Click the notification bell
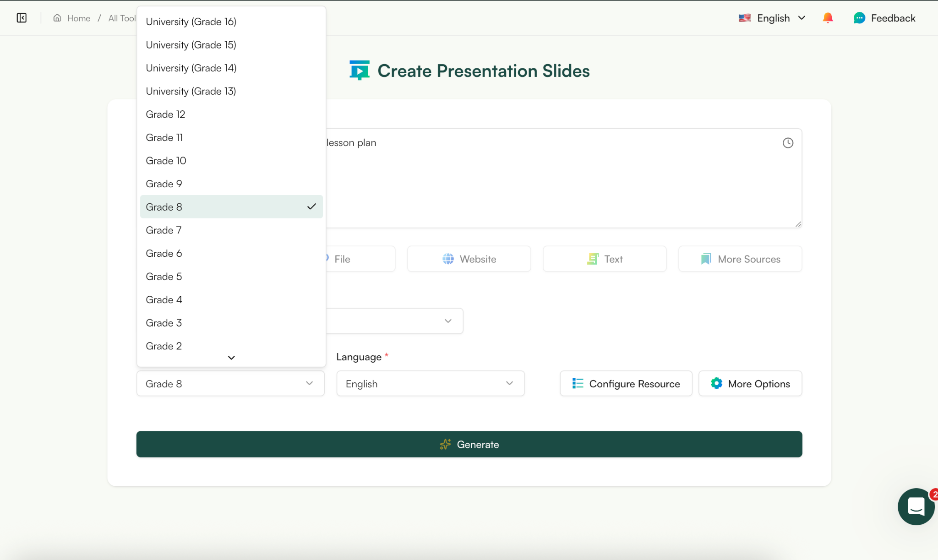Screen dimensions: 938x560 [x=828, y=18]
